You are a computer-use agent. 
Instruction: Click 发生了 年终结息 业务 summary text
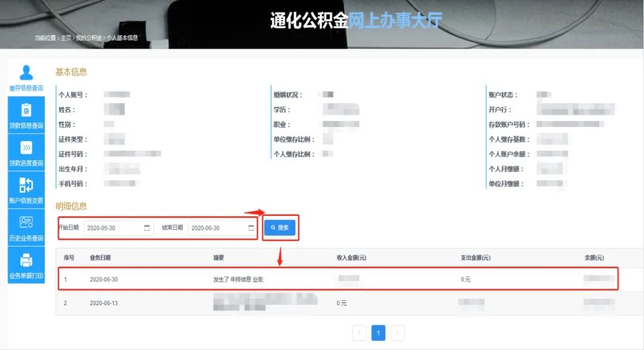pos(239,279)
